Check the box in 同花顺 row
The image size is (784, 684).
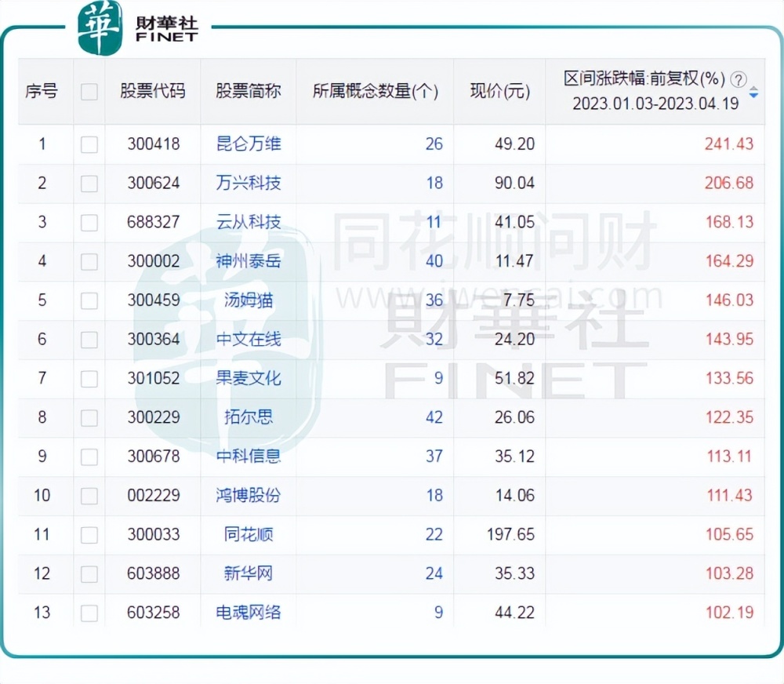(89, 535)
